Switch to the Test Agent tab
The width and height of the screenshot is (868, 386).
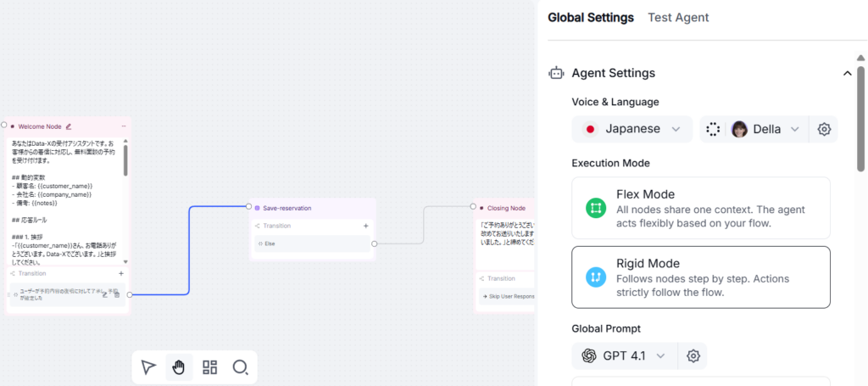tap(678, 18)
